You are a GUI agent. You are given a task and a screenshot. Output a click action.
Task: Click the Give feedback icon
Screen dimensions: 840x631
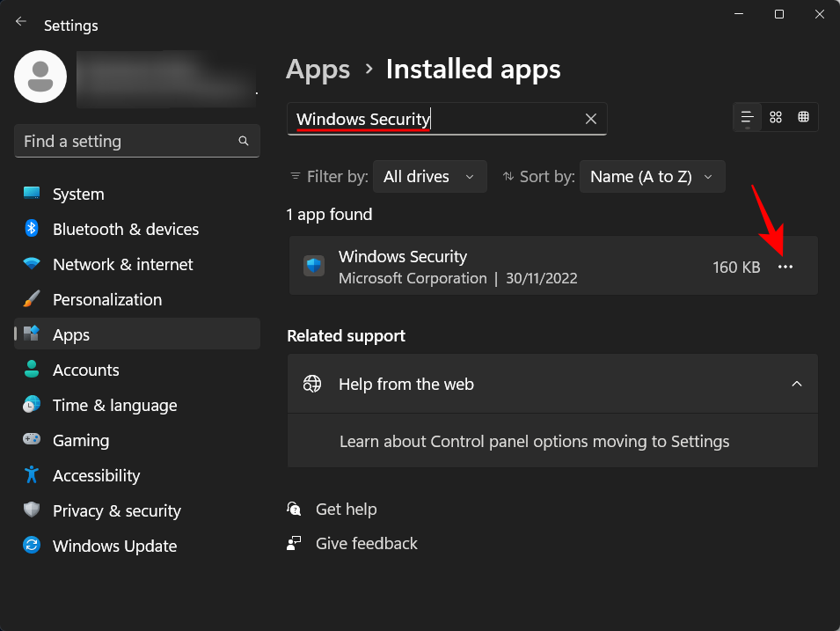294,543
